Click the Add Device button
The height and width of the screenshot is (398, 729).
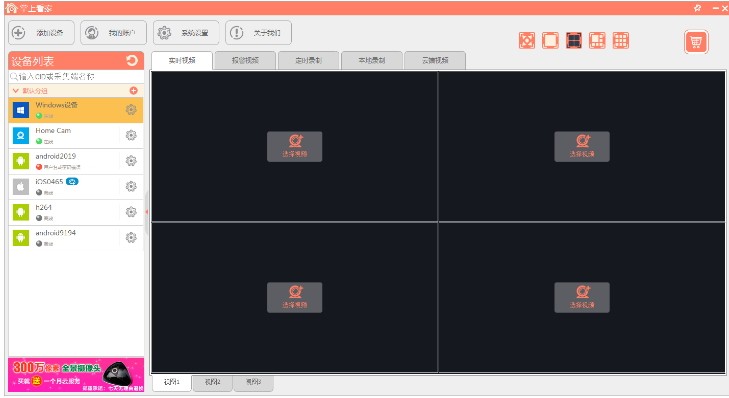(41, 33)
